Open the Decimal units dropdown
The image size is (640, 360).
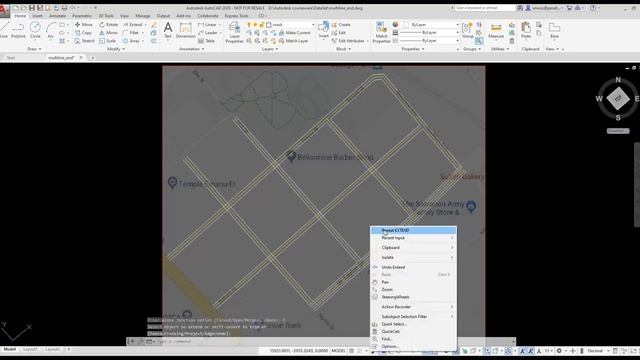[x=598, y=351]
